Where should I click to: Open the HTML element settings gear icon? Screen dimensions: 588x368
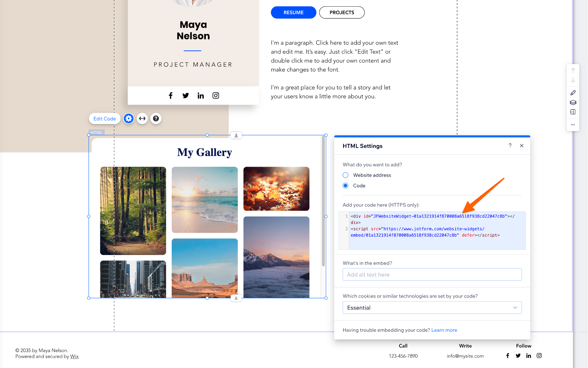tap(129, 118)
